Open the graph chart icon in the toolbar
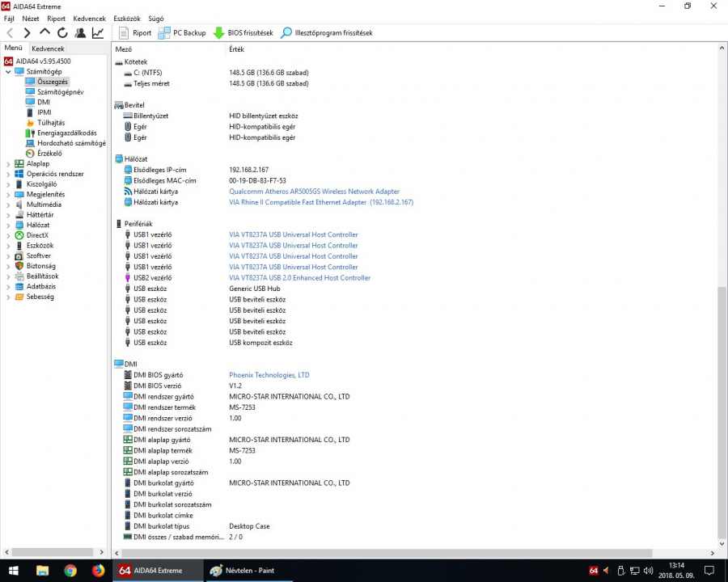Viewport: 728px width, 582px height. pyautogui.click(x=98, y=33)
